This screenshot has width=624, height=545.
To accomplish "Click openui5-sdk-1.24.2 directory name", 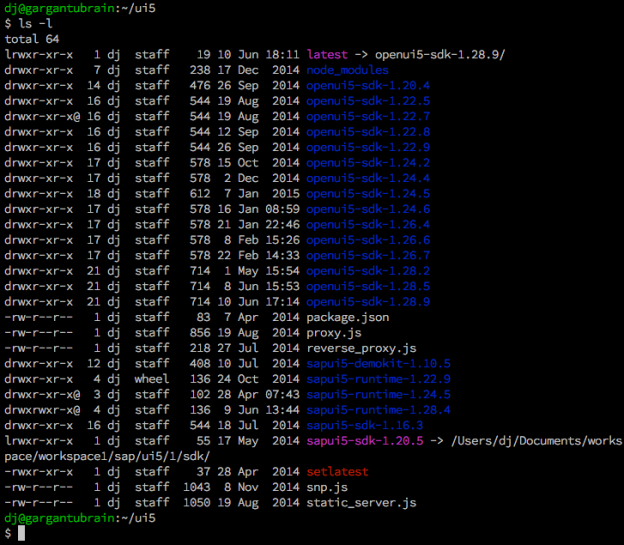I will click(x=368, y=163).
